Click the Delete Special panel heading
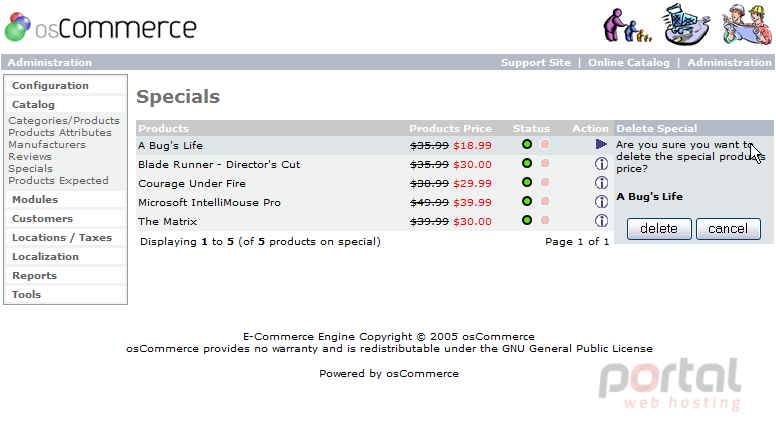 [x=656, y=128]
